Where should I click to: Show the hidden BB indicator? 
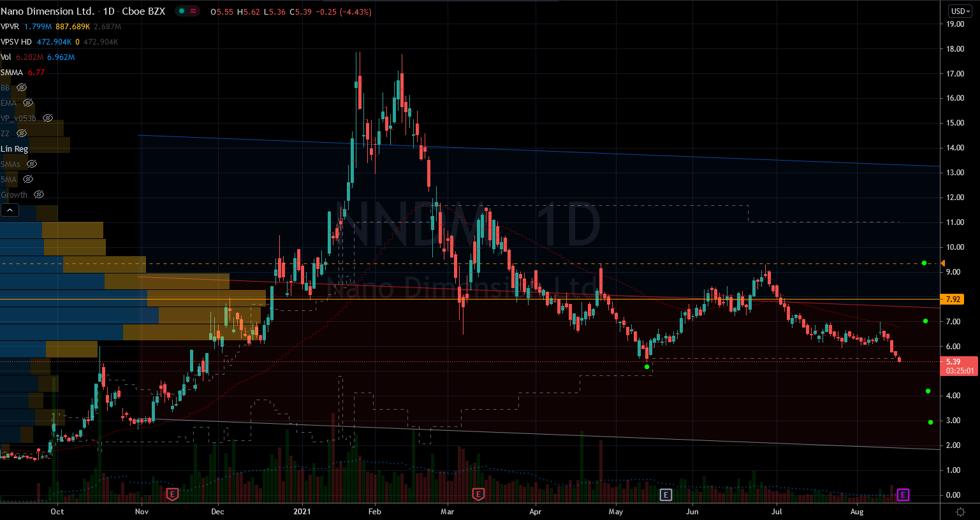tap(22, 87)
